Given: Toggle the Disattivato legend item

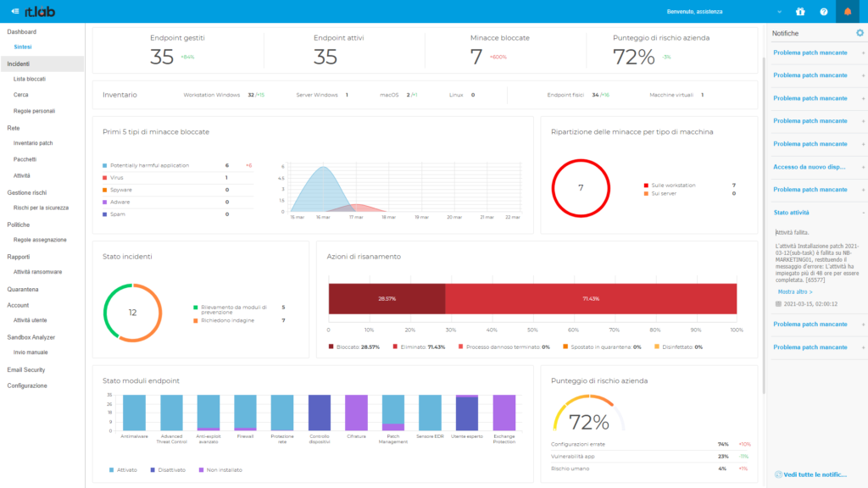Looking at the screenshot, I should coord(169,469).
